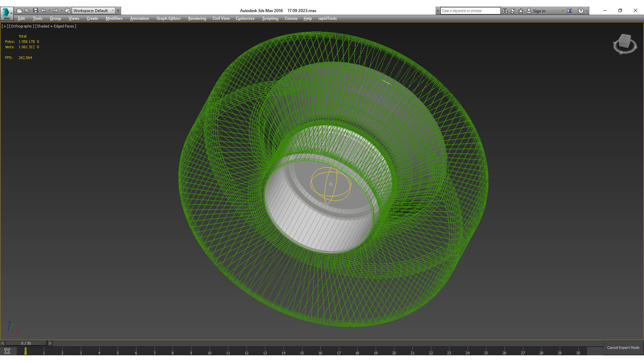This screenshot has width=644, height=362.
Task: Open the Views menu
Action: 74,18
